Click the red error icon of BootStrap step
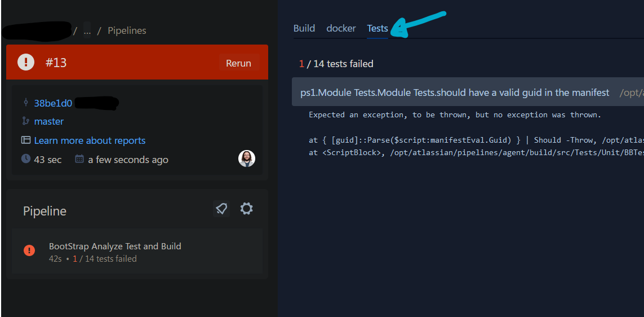This screenshot has height=317, width=644. point(29,250)
